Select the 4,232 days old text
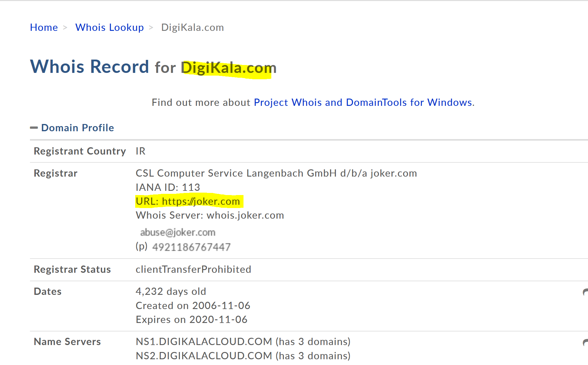The height and width of the screenshot is (365, 588). click(x=171, y=292)
